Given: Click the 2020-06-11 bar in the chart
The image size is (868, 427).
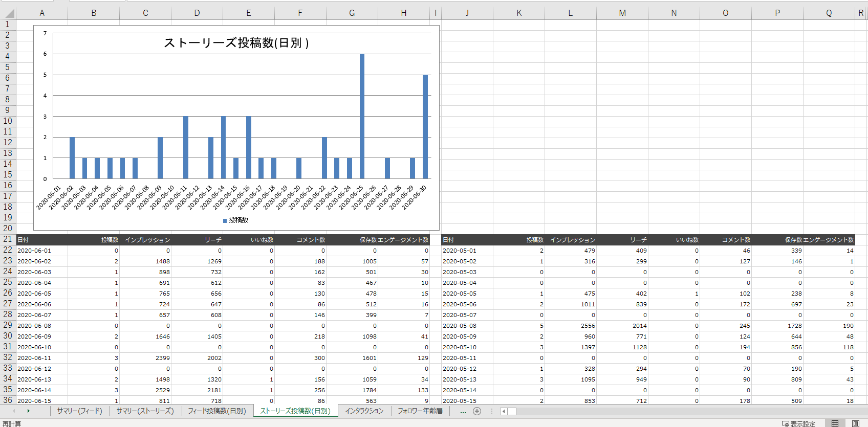Looking at the screenshot, I should point(186,147).
